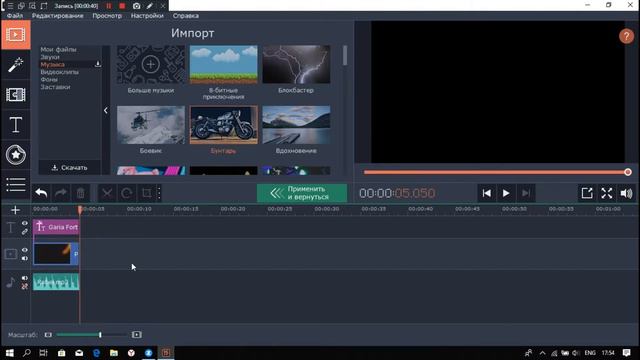
Task: Jump to next frame button
Action: (526, 193)
